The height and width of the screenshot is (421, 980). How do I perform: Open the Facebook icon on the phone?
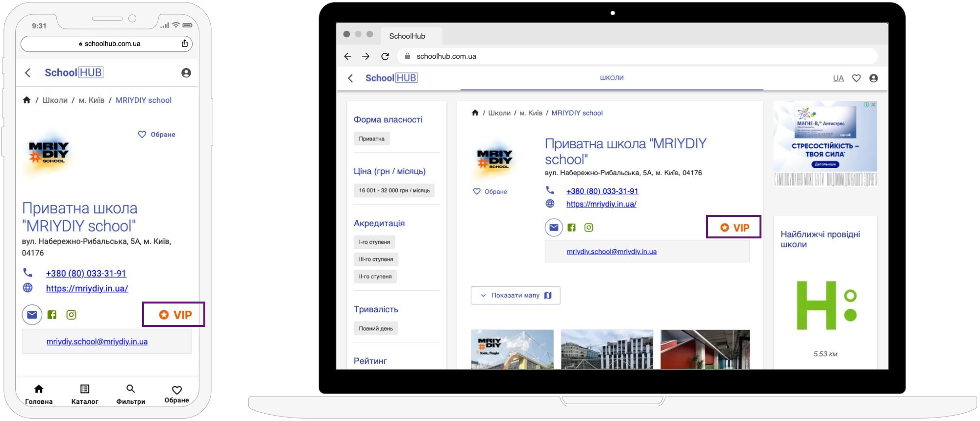tap(52, 315)
